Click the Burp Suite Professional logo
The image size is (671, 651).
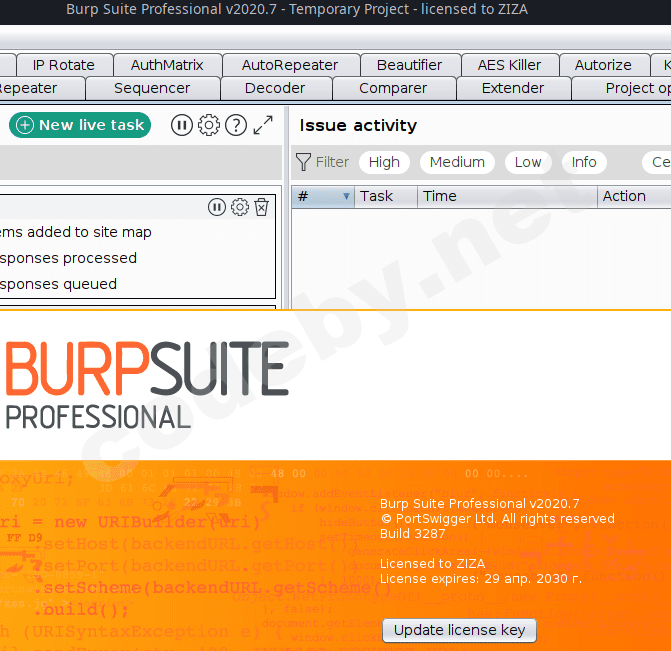(x=147, y=385)
